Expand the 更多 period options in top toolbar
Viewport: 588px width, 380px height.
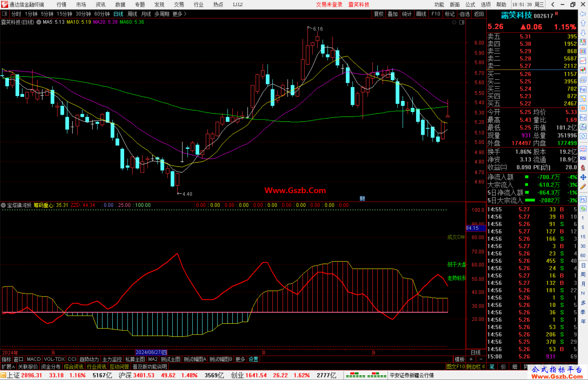(x=179, y=14)
